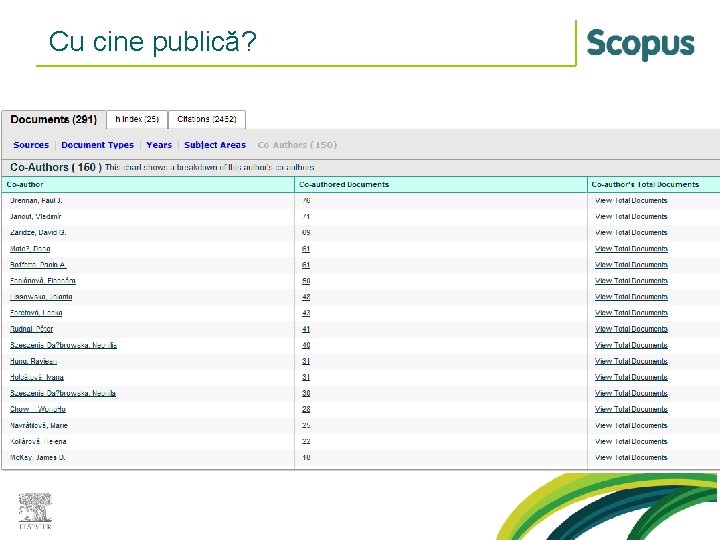Open the Documents (291) tab

tap(54, 119)
